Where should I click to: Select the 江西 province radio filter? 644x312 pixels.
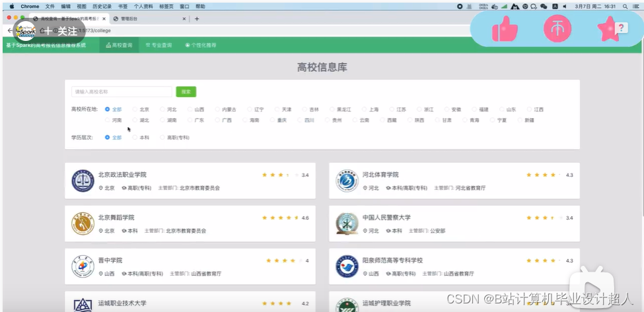coord(530,109)
